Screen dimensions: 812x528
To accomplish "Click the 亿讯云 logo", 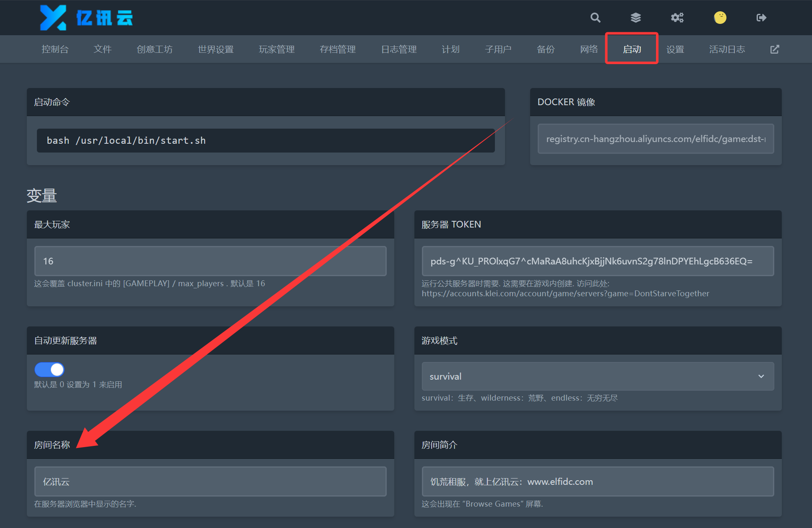I will pos(86,18).
